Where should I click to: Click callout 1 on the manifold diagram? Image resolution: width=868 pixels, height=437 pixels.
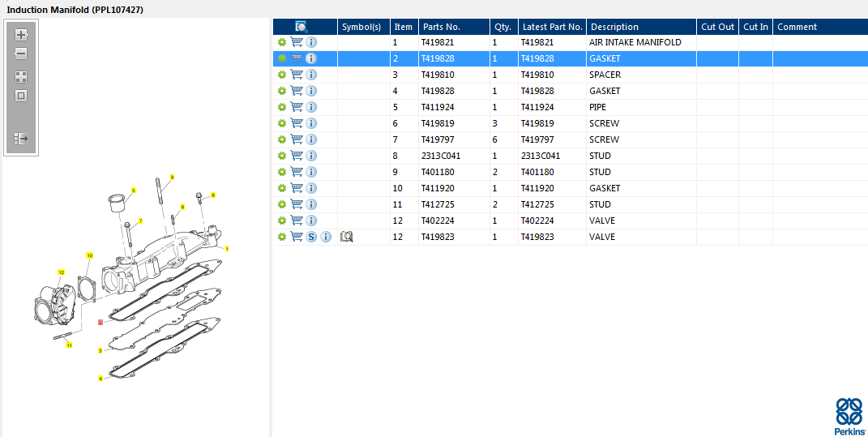pos(227,249)
